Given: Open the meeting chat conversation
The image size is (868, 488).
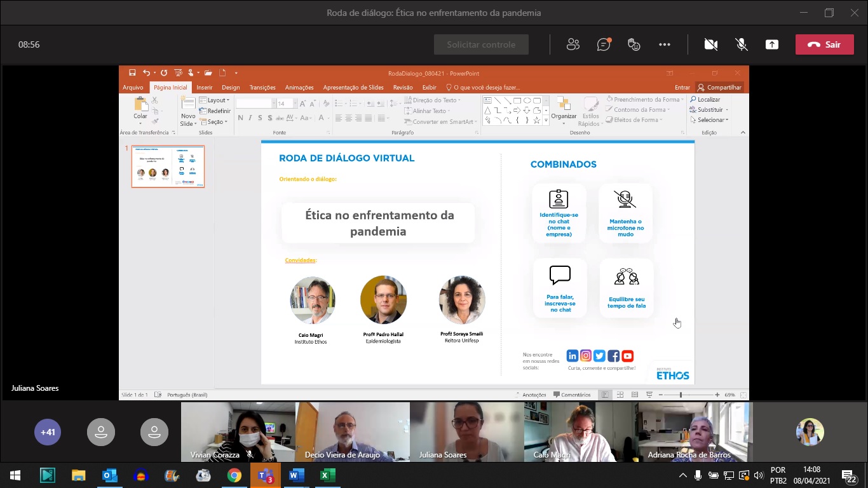Looking at the screenshot, I should pos(604,44).
